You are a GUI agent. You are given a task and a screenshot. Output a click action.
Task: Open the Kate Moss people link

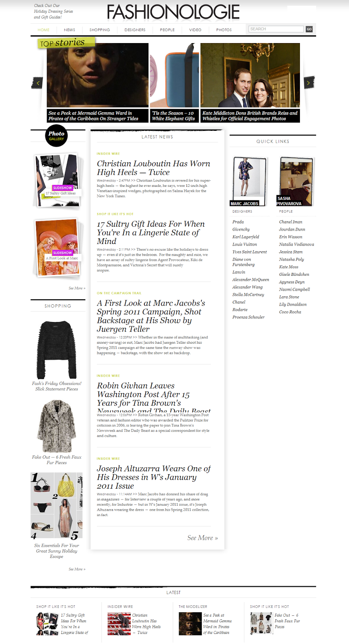289,267
